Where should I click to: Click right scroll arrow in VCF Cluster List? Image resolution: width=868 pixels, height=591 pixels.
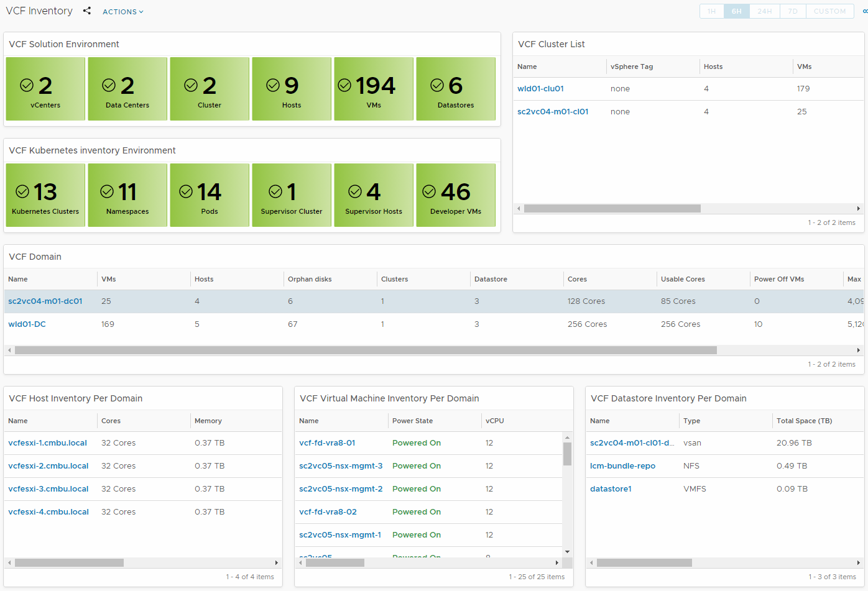point(858,209)
